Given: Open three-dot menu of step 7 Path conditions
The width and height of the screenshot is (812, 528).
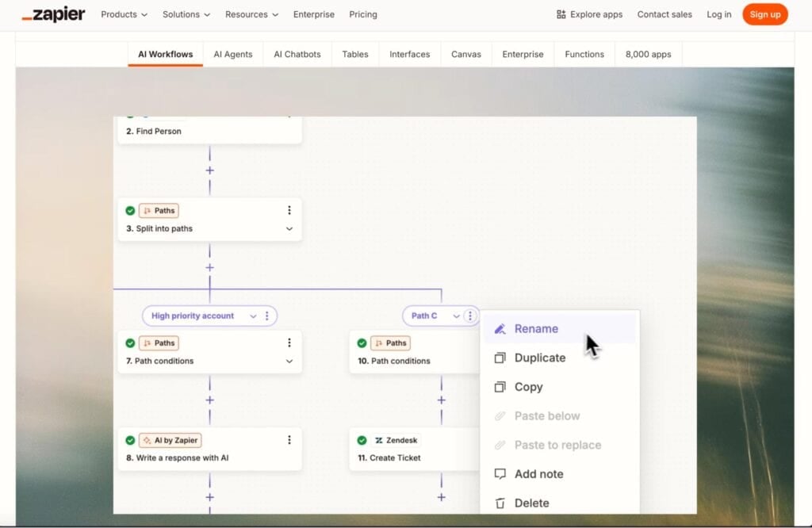Looking at the screenshot, I should pyautogui.click(x=289, y=342).
